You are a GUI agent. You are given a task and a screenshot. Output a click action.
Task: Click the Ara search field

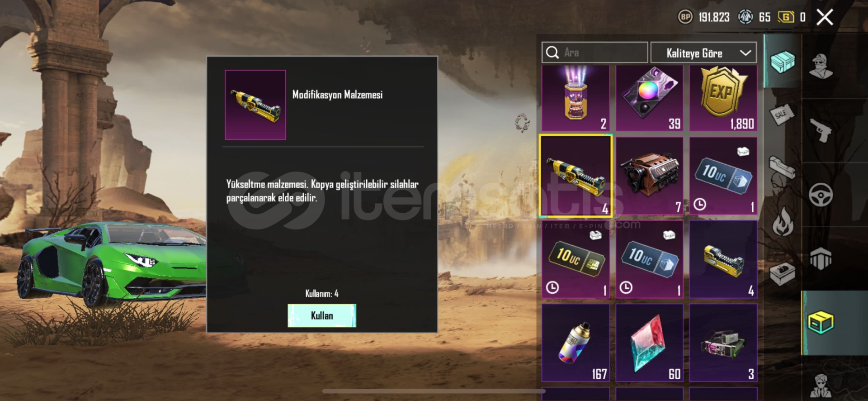click(x=594, y=53)
